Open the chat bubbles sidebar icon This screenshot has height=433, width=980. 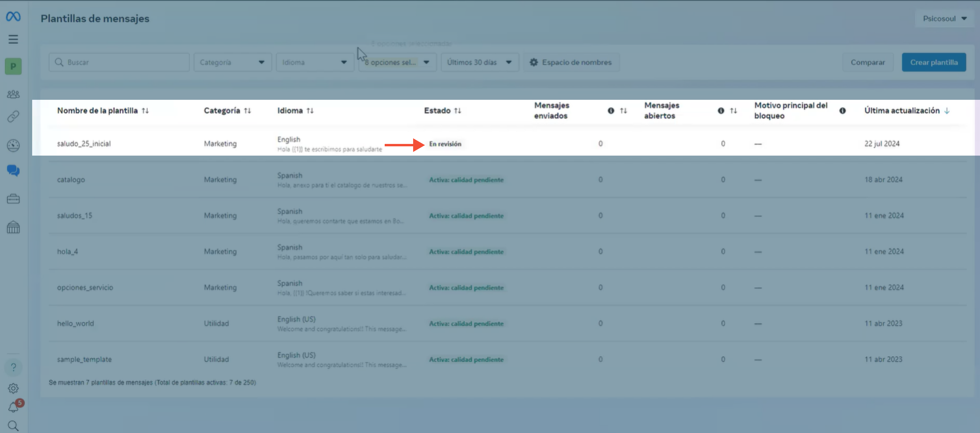pos(13,171)
